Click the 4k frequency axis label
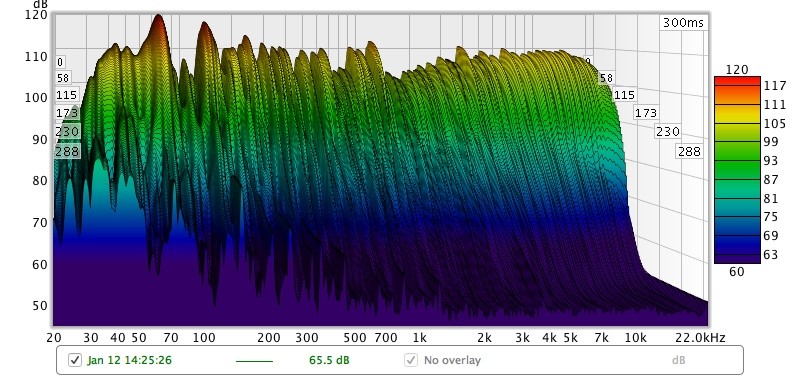The height and width of the screenshot is (376, 800). (549, 338)
